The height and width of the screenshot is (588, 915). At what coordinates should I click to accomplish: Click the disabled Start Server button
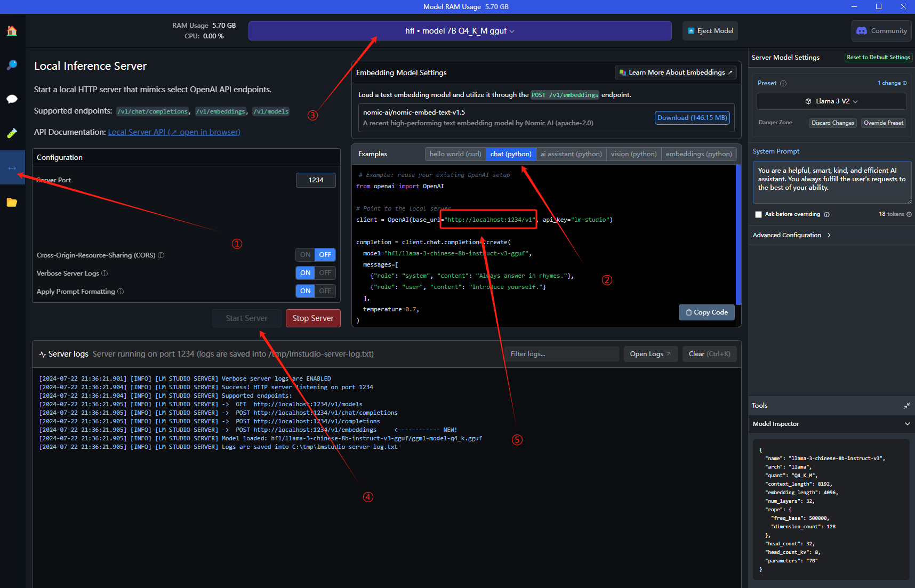(246, 318)
